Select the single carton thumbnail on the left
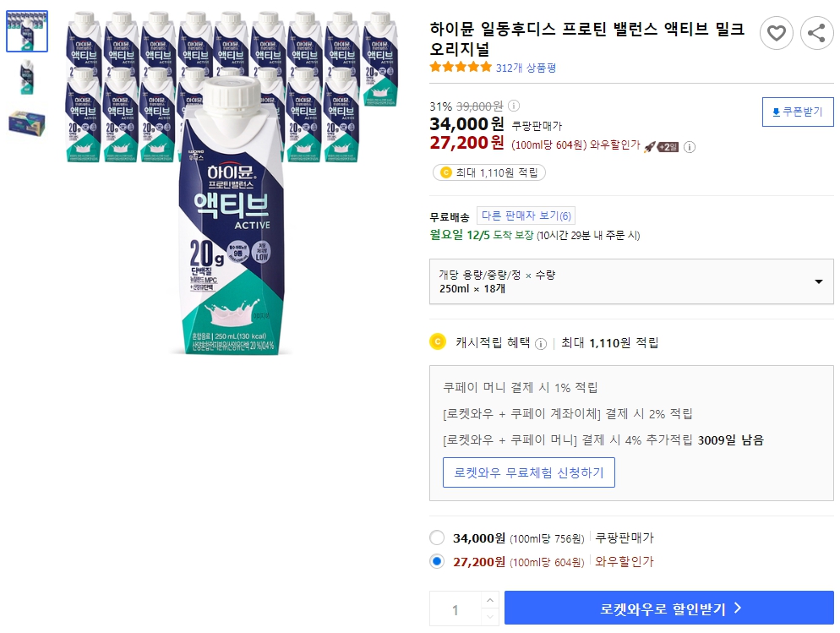 [25, 79]
